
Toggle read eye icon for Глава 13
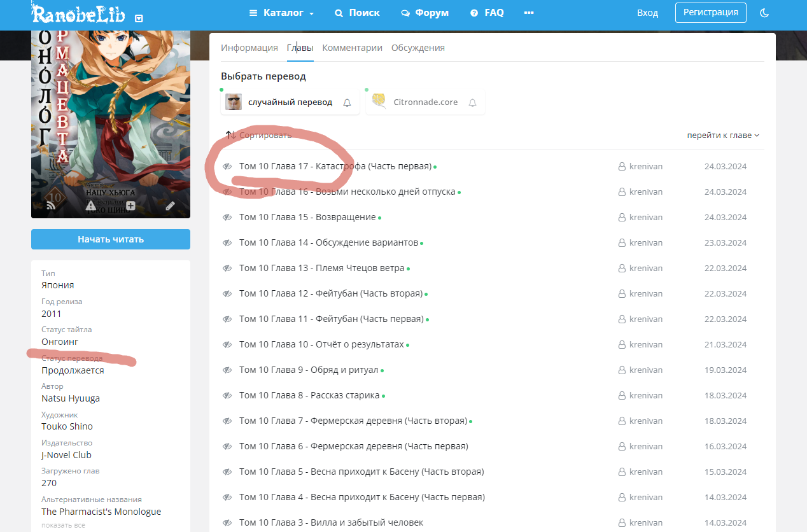coord(227,268)
